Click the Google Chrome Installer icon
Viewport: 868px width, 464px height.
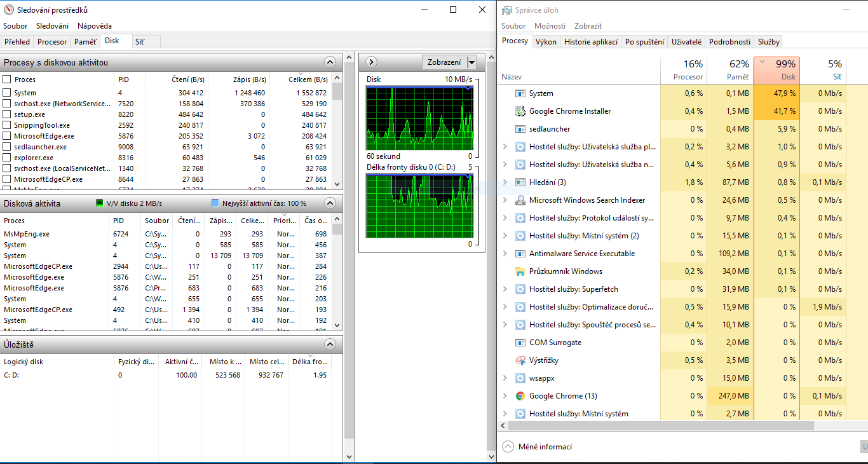click(520, 111)
